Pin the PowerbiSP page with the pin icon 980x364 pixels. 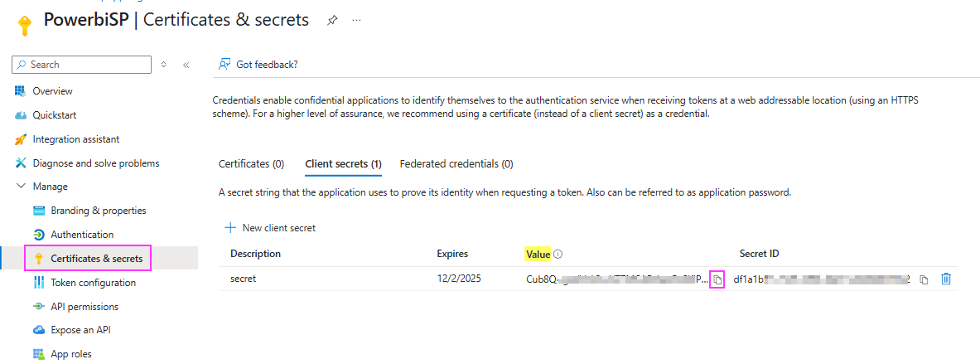pyautogui.click(x=332, y=21)
